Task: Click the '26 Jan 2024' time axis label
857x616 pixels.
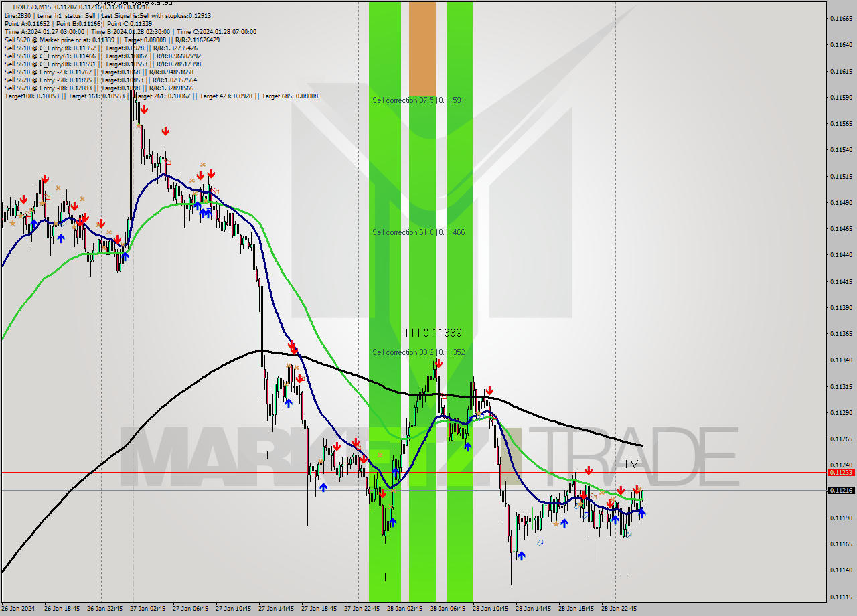Action: (18, 609)
